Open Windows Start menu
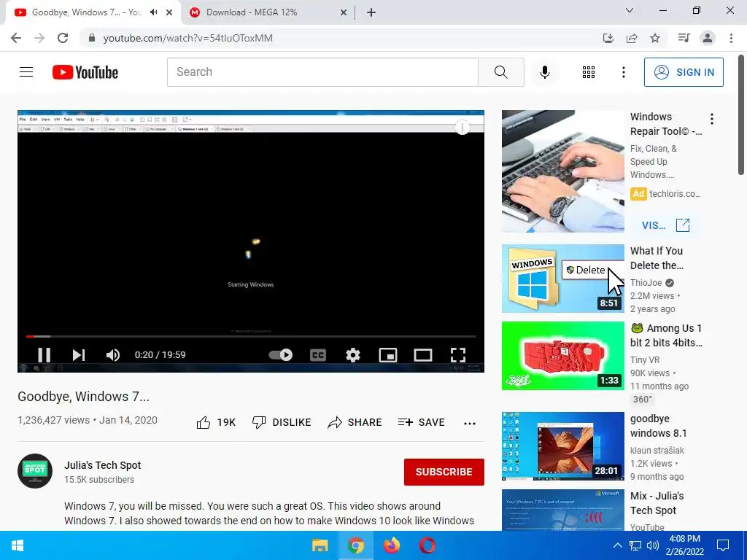 click(18, 545)
